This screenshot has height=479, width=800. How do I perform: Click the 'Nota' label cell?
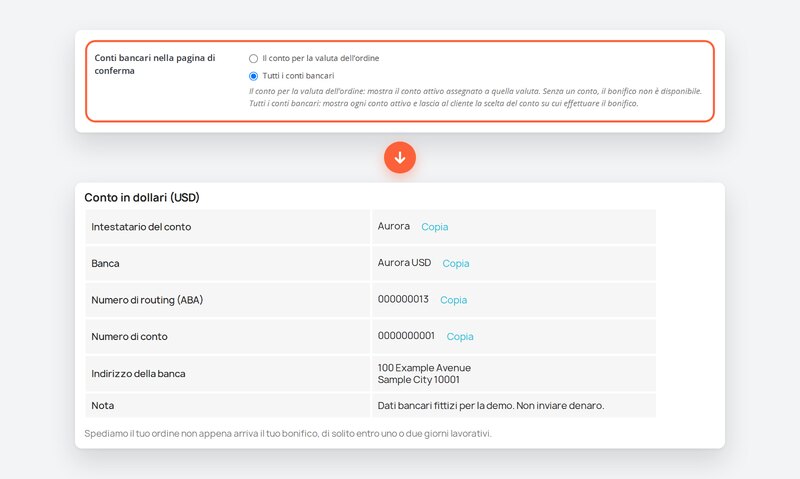point(228,406)
